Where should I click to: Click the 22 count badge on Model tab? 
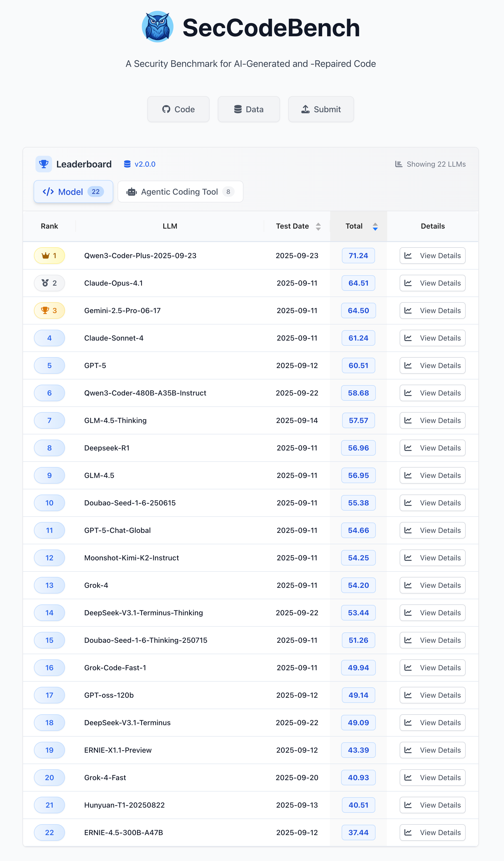tap(96, 192)
